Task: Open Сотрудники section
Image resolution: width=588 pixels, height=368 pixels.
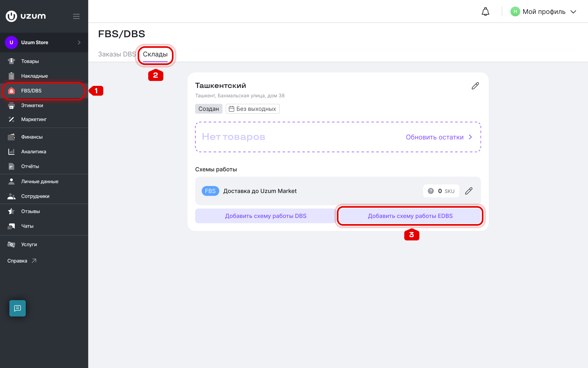Action: tap(44, 196)
